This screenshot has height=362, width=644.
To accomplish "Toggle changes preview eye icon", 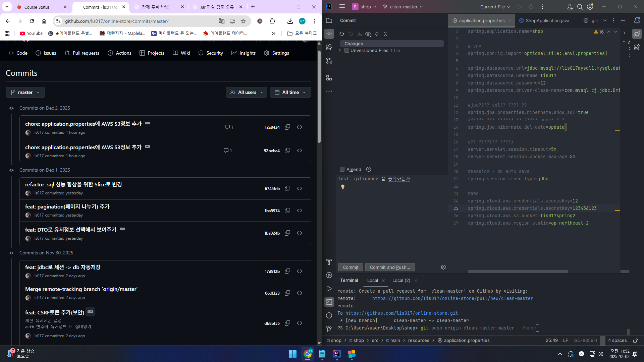I will (x=368, y=34).
